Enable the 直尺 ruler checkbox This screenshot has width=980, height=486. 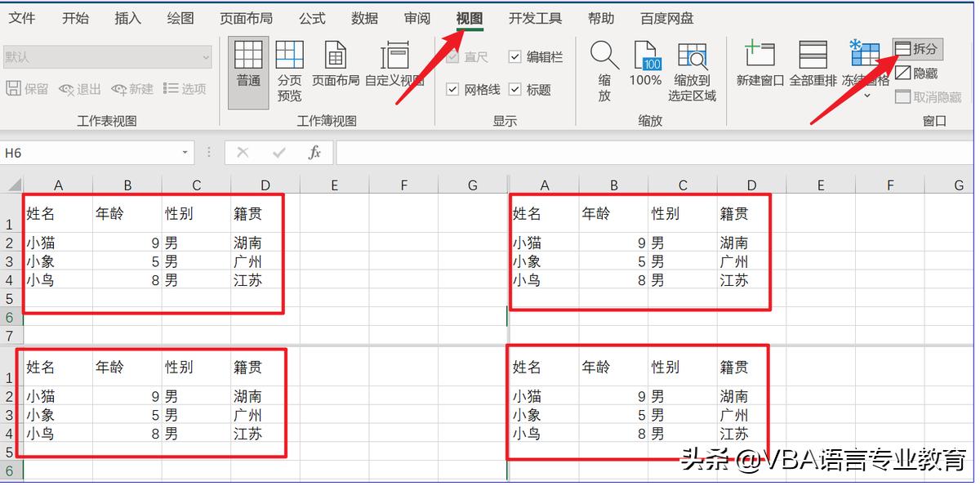(x=454, y=57)
